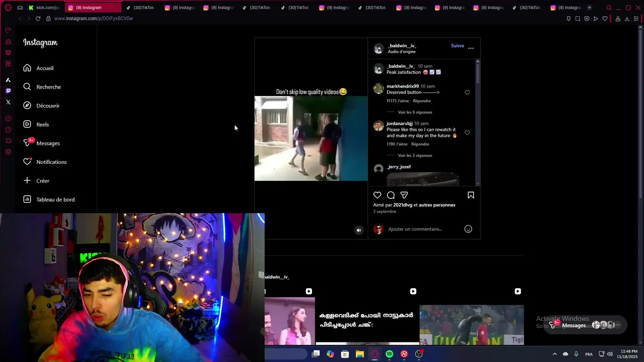This screenshot has height=362, width=644.
Task: Open the floating Messages popup
Action: point(585,325)
